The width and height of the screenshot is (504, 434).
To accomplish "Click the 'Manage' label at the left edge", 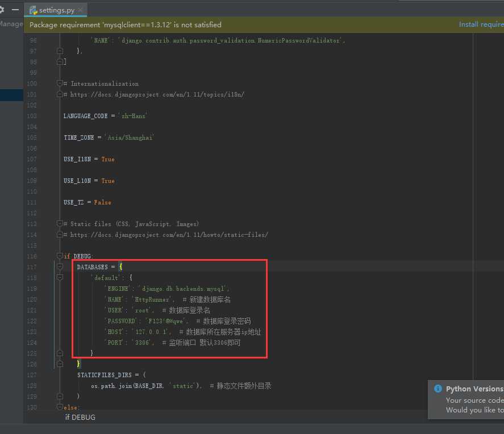I will click(x=11, y=24).
